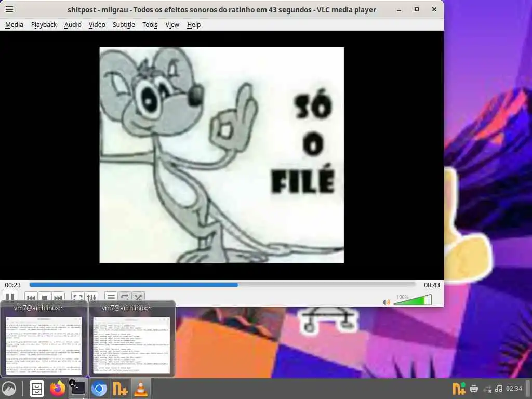
Task: Mute audio via speaker icon
Action: 386,302
